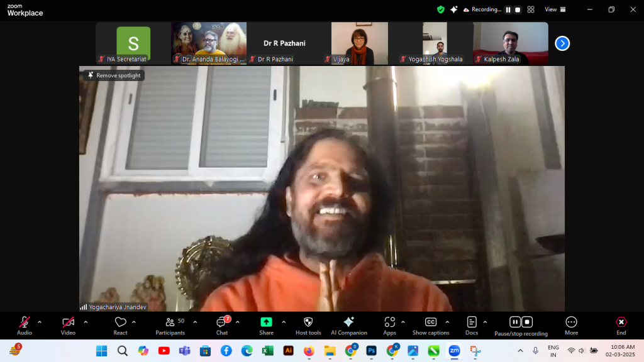Expand the Video options arrow

tap(86, 322)
